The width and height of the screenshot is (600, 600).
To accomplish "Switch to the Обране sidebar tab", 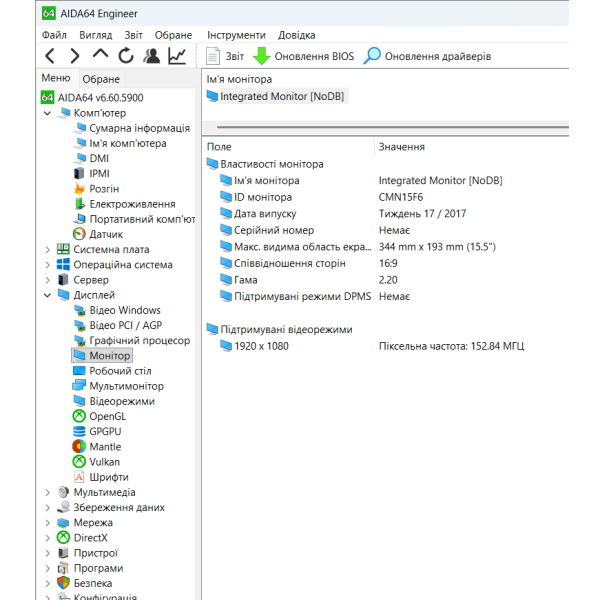I will coord(101,79).
